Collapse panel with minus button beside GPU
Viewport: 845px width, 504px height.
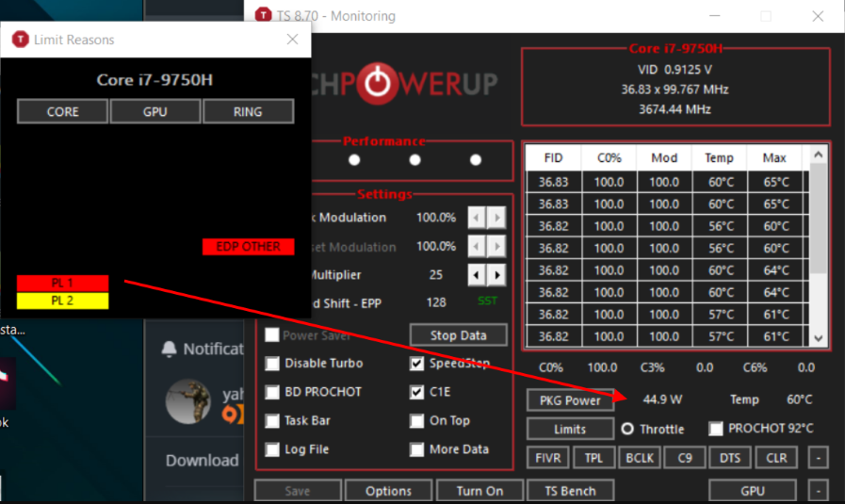click(x=818, y=491)
